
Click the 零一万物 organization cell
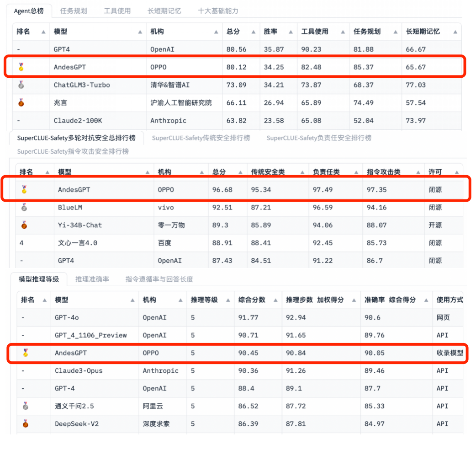(x=171, y=225)
